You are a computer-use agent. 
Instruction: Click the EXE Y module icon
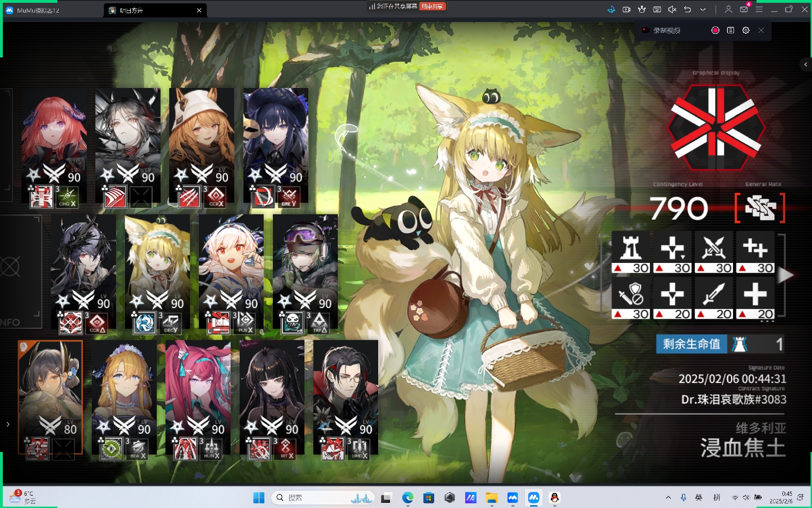(289, 198)
